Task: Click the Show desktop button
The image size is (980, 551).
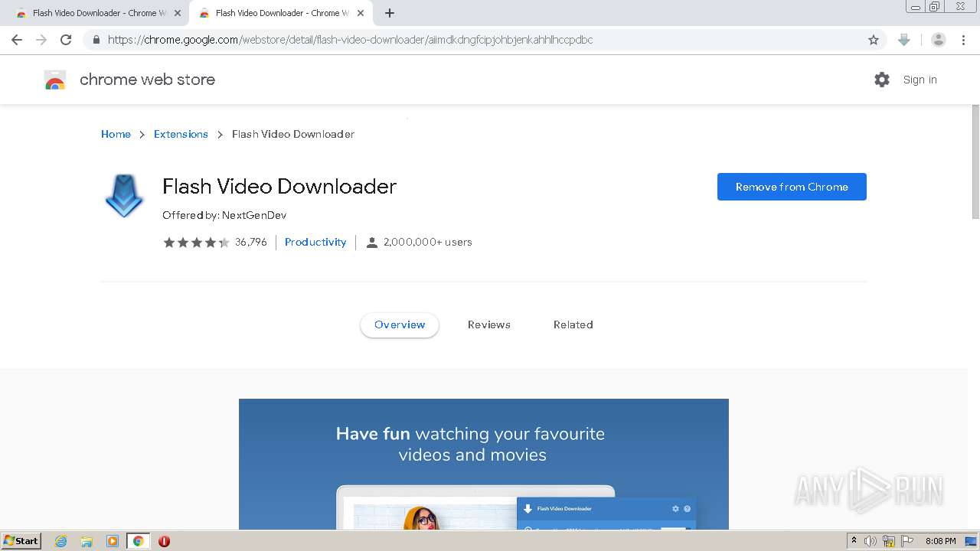Action: point(971,541)
